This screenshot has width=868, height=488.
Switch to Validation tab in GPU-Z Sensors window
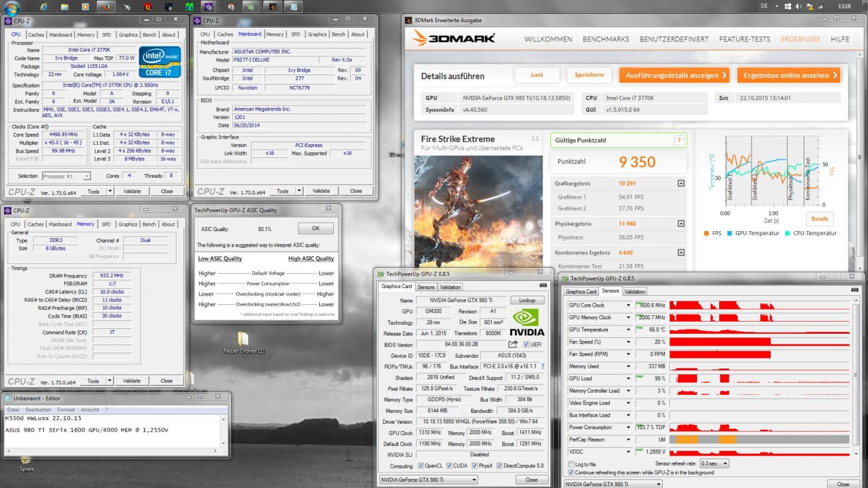tap(634, 292)
